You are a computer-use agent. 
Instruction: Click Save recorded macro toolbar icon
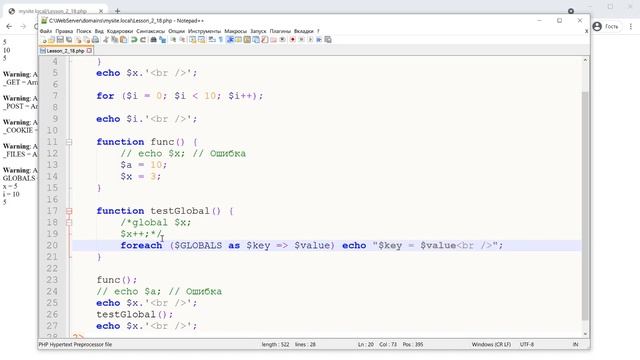pos(328,40)
